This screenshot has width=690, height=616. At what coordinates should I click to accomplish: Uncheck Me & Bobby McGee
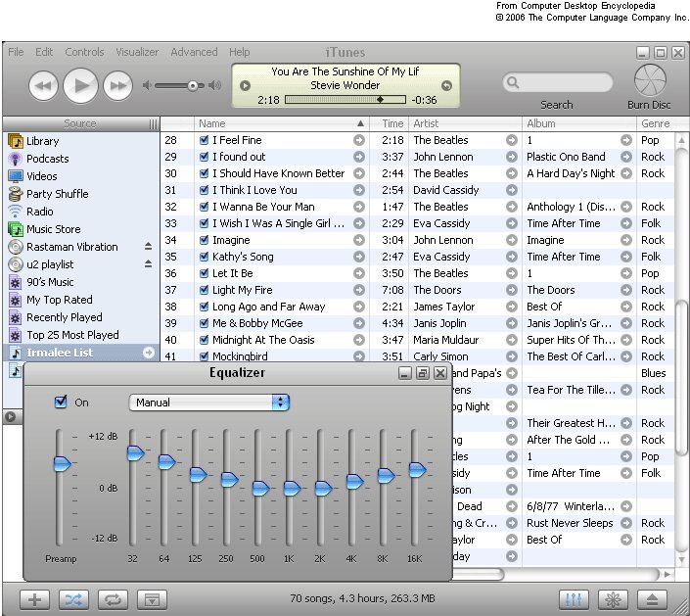204,323
